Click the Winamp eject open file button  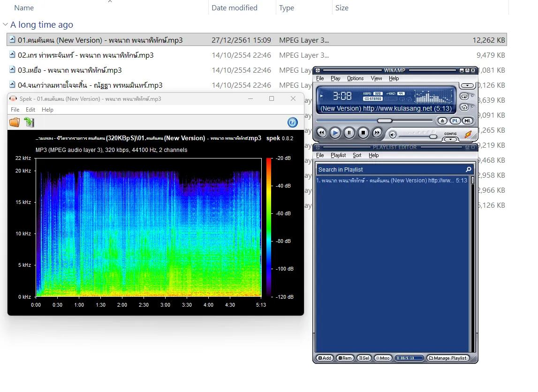tap(442, 121)
